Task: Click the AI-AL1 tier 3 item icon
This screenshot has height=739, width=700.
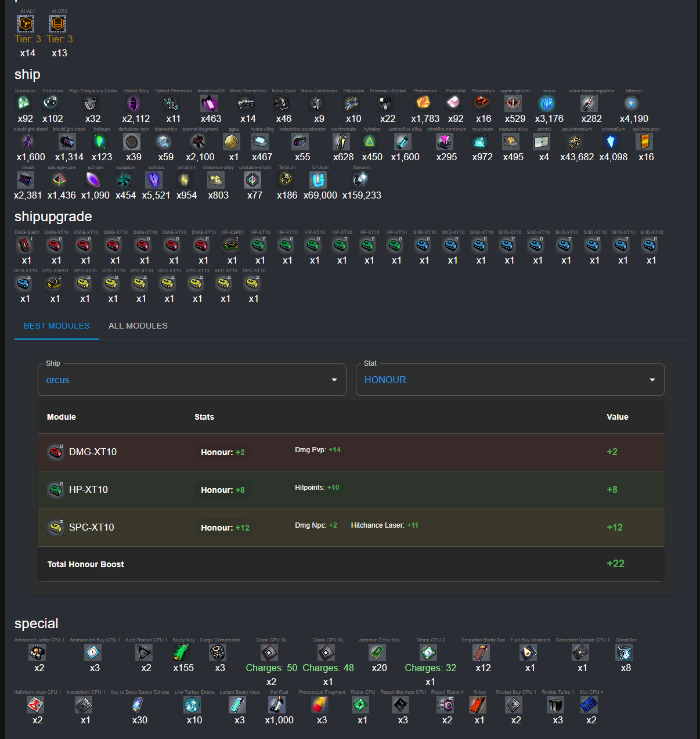Action: click(26, 24)
